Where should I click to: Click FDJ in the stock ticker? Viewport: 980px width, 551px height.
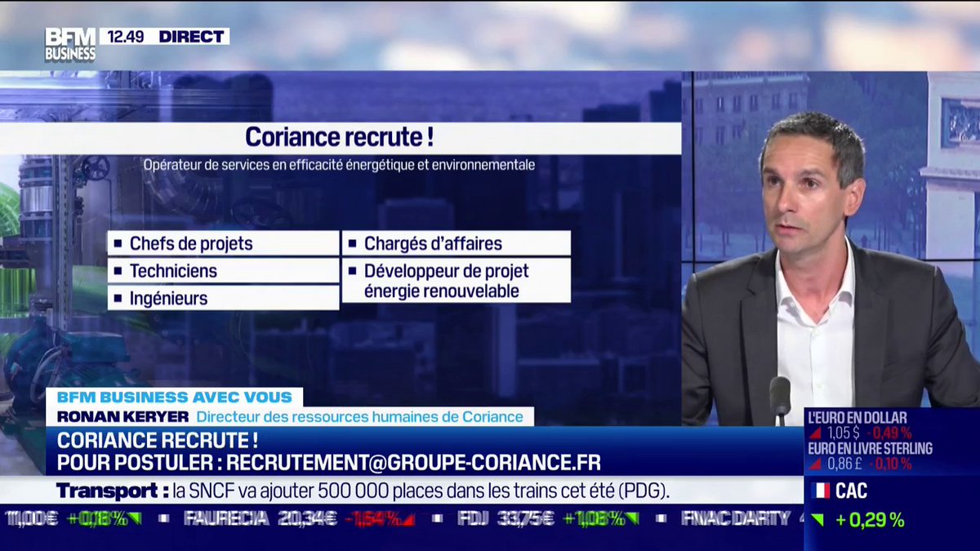473,518
